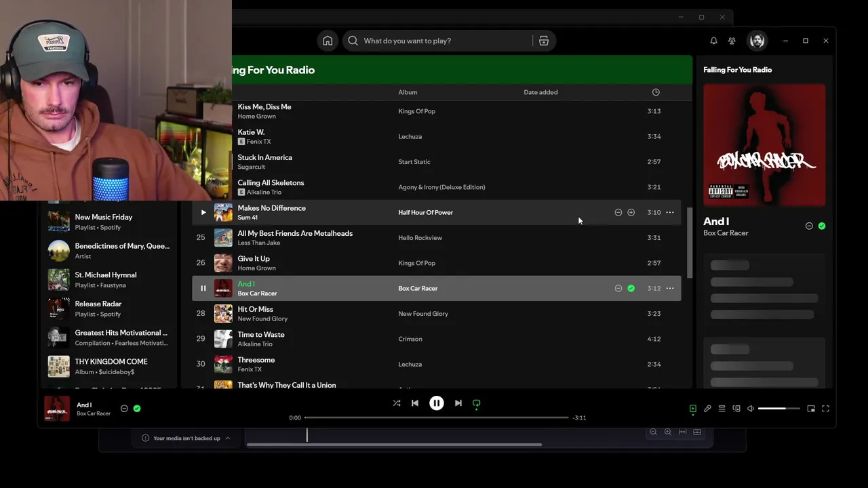Zoom out timeline in background editor
The height and width of the screenshot is (488, 868).
(653, 432)
